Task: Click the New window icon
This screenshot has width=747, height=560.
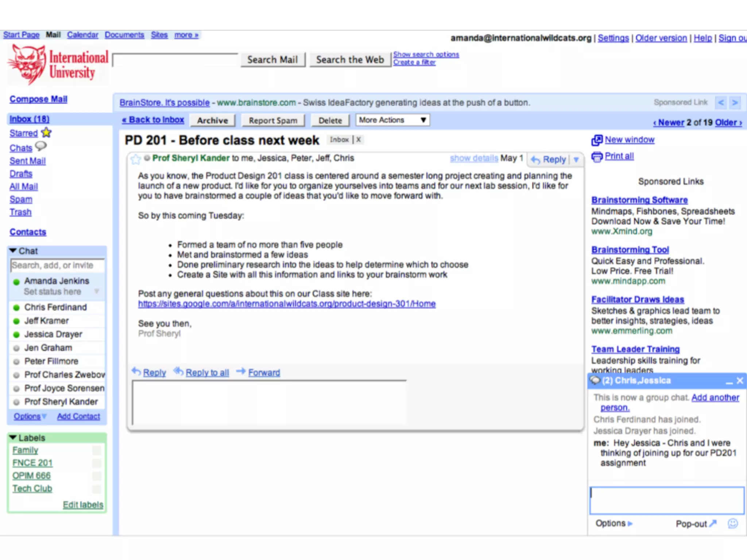Action: [597, 140]
